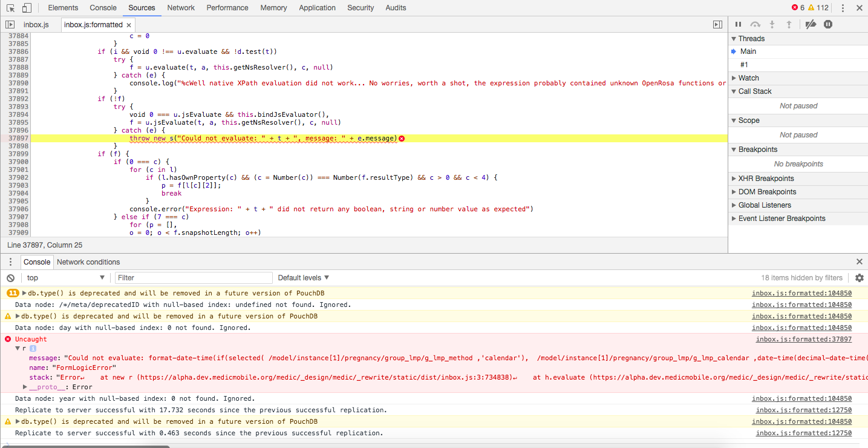This screenshot has width=868, height=448.
Task: Click the clear console icon
Action: [x=10, y=277]
